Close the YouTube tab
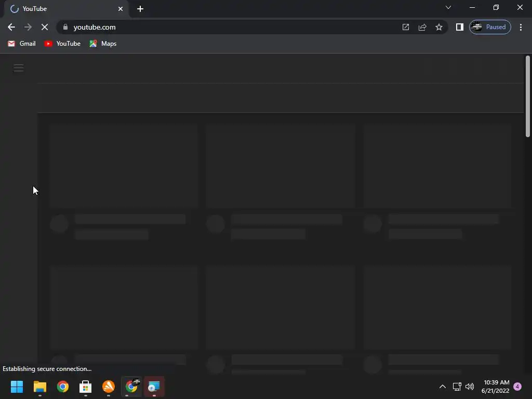 121,9
